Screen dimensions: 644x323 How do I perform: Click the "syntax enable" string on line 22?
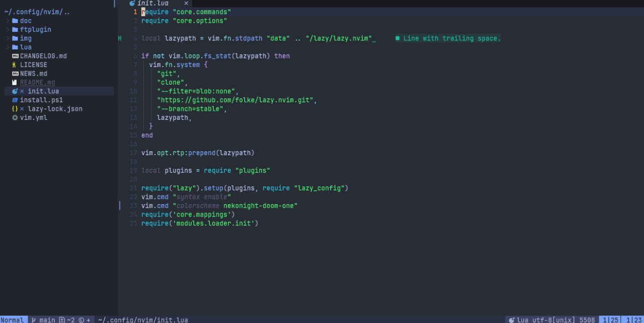pyautogui.click(x=202, y=197)
